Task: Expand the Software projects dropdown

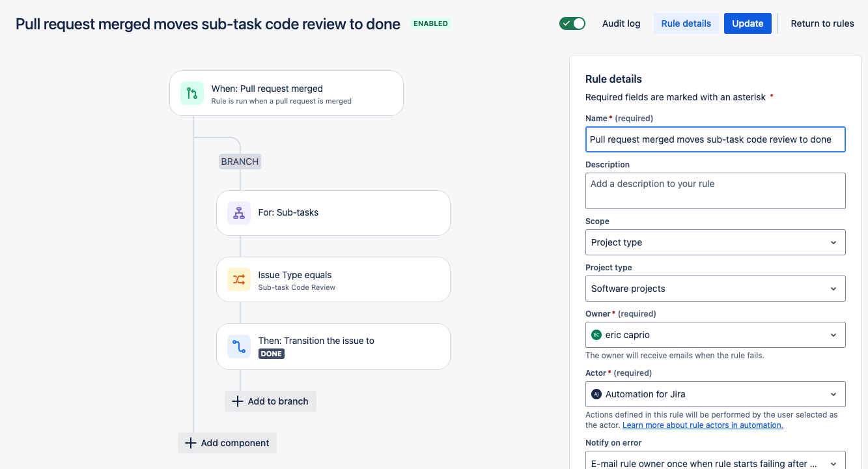Action: click(715, 289)
